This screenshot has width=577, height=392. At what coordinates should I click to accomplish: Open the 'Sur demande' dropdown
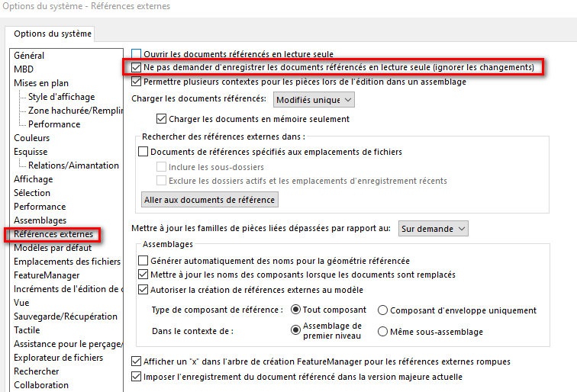point(433,228)
